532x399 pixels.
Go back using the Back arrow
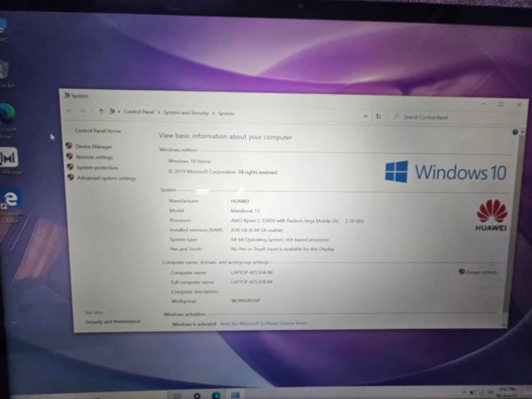coord(69,111)
